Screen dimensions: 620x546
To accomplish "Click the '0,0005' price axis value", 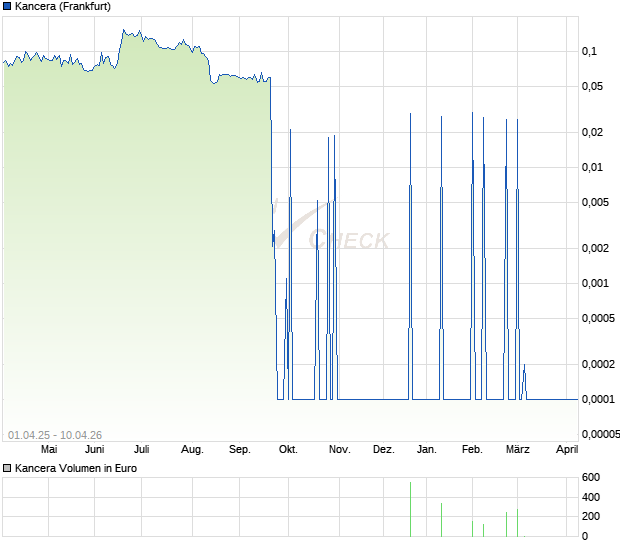I will (x=599, y=318).
